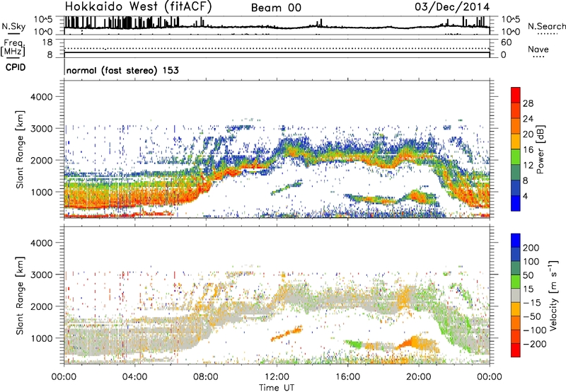The image size is (566, 392).
Task: Click the "10^0" label beside N.Sky
Action: tap(43, 32)
